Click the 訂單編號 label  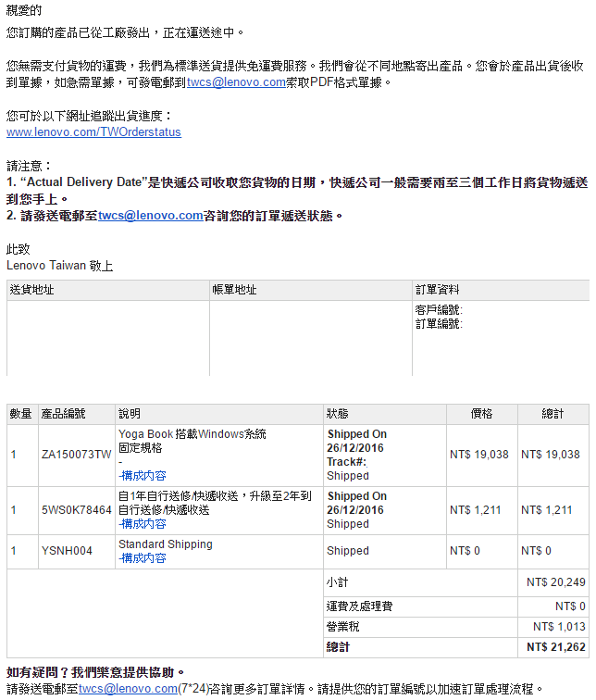(439, 324)
